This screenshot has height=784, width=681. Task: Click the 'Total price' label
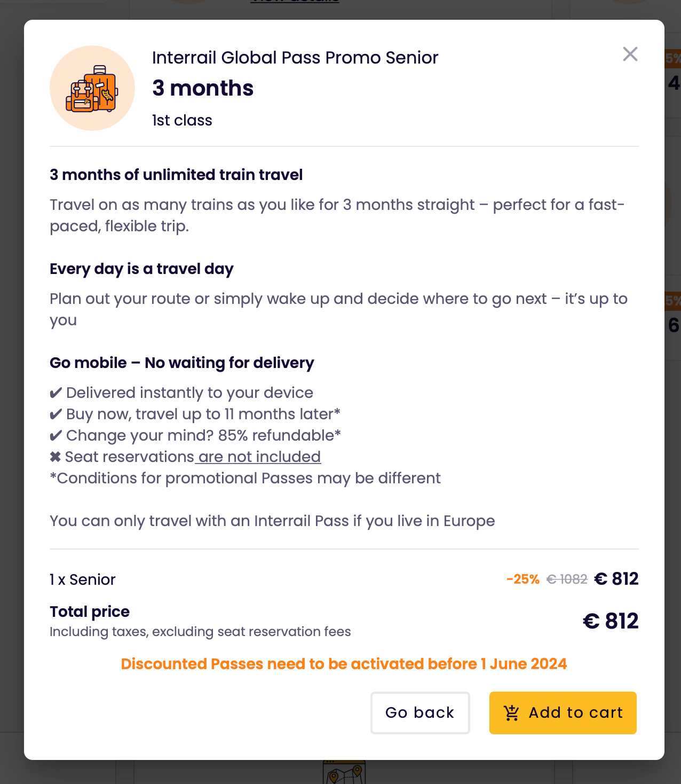90,611
